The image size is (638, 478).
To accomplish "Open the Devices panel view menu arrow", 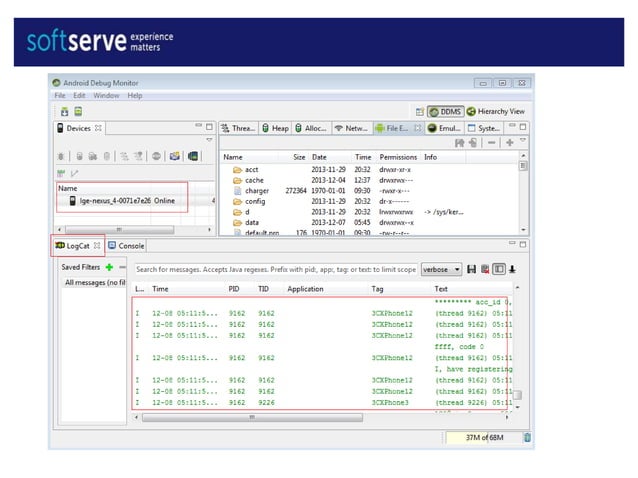I will coord(208,141).
